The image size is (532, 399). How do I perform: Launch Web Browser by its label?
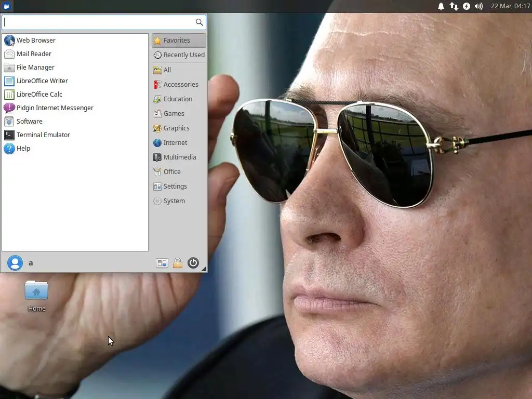tap(36, 41)
